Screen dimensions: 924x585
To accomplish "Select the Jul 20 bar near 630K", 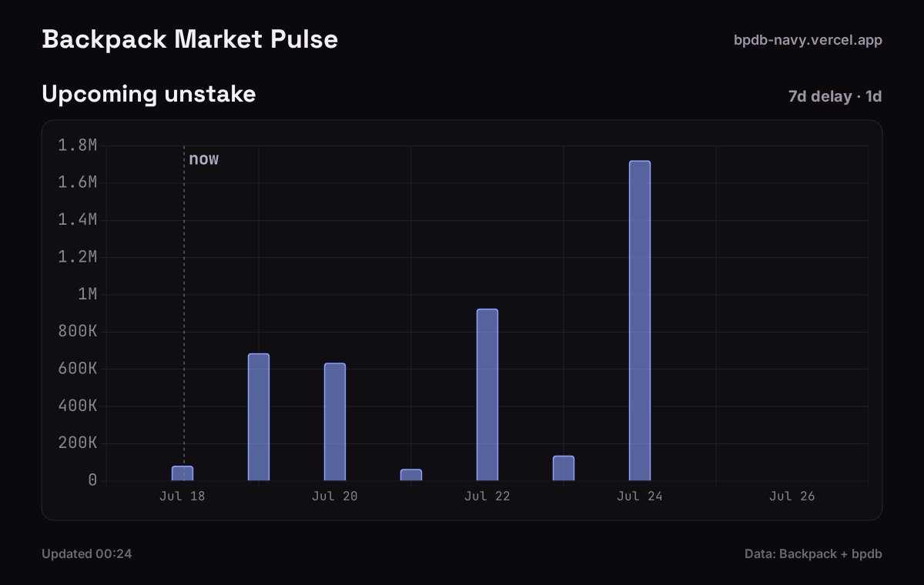I will pos(335,422).
